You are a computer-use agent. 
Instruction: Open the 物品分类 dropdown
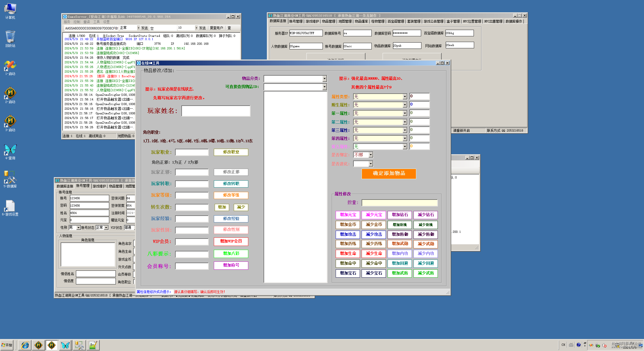coord(324,79)
